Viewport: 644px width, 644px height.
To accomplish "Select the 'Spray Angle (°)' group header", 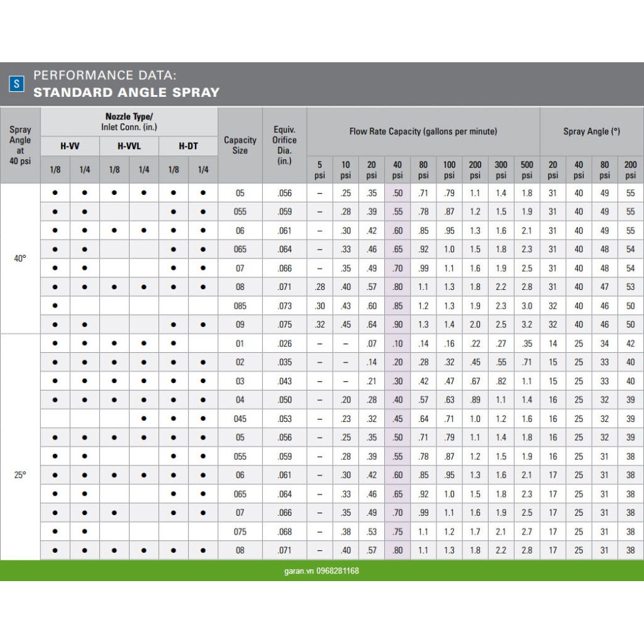I will pos(591,131).
